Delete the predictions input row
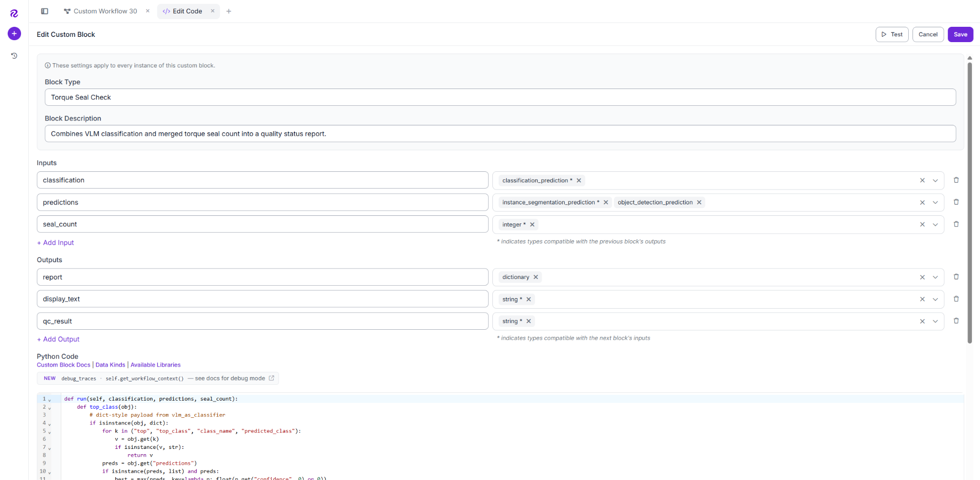 pyautogui.click(x=956, y=202)
